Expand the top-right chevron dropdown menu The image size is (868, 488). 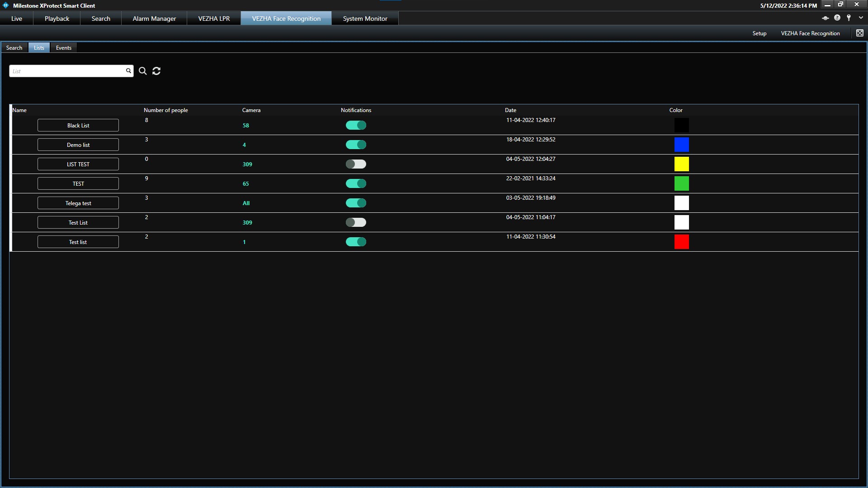tap(861, 18)
